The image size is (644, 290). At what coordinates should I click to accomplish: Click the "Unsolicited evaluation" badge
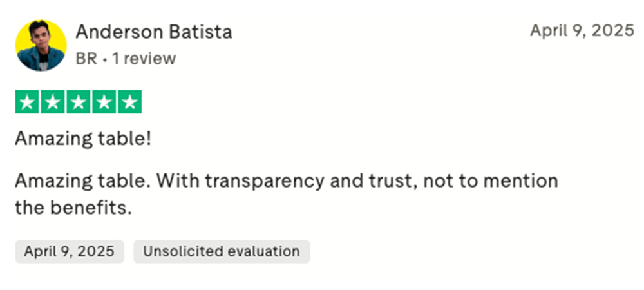(222, 251)
